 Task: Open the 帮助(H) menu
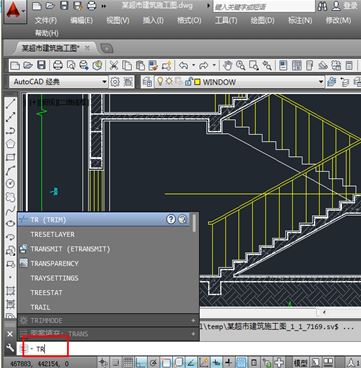(x=47, y=33)
